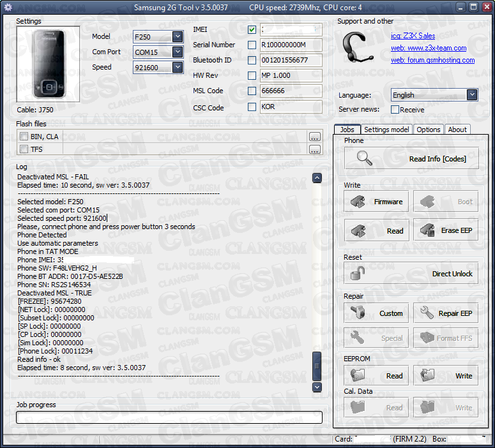Browse for BIN, CLA file button
This screenshot has width=495, height=448.
pos(314,137)
